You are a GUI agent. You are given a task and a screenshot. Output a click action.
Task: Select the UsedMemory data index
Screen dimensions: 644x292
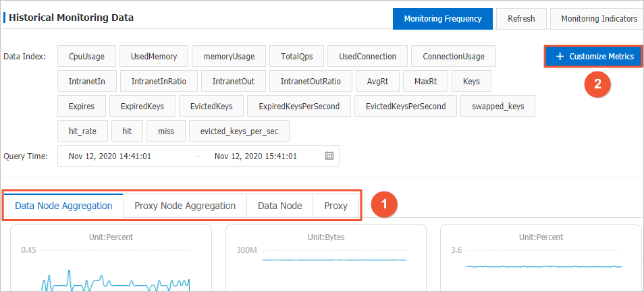(154, 56)
